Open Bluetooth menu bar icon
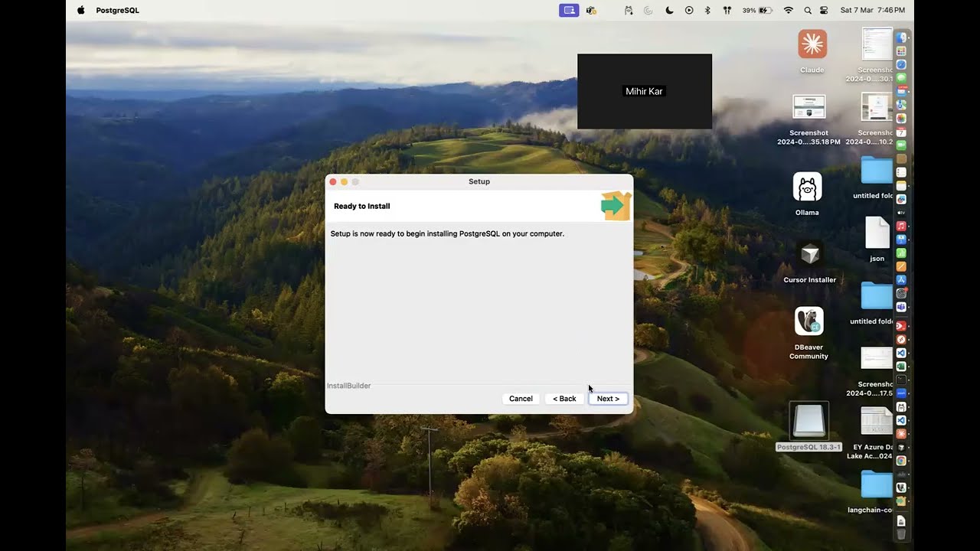 (707, 10)
